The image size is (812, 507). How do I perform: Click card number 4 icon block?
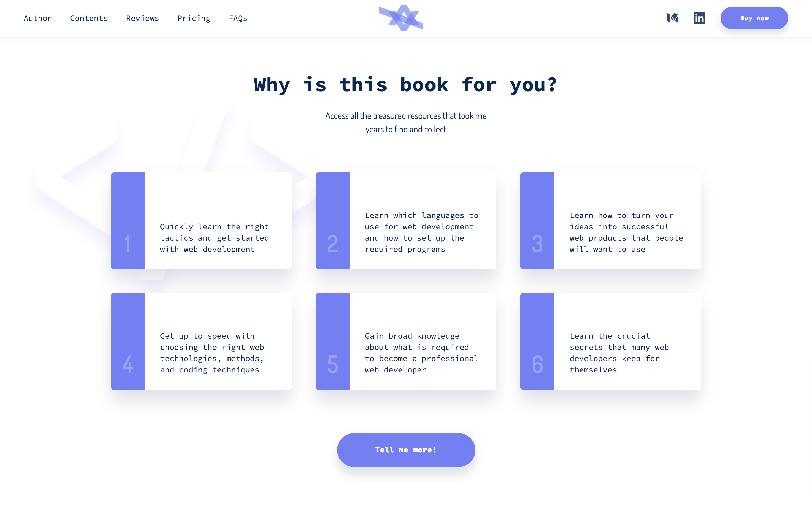click(127, 341)
